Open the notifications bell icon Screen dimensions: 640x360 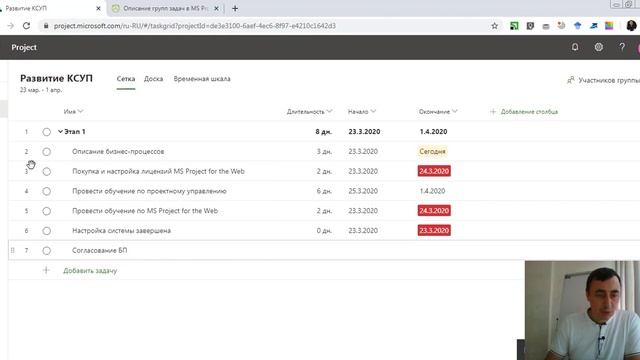pyautogui.click(x=575, y=47)
